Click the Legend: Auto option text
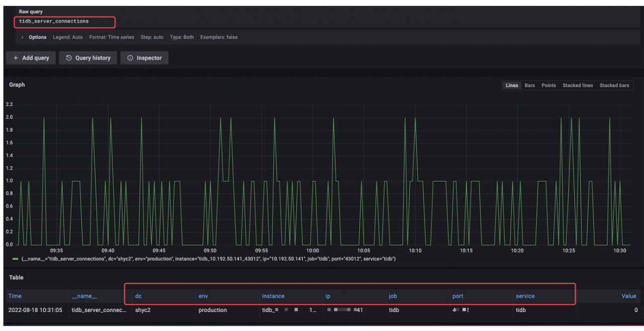The image size is (644, 331). pos(68,37)
